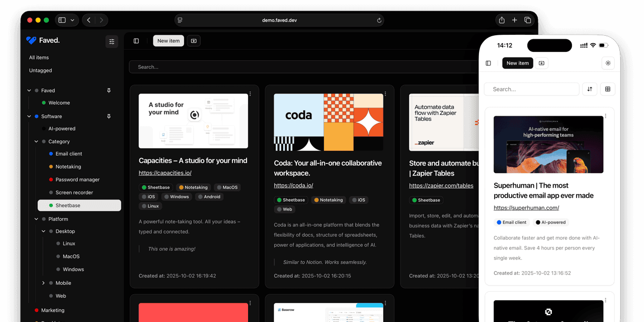Click Faved heart logo
This screenshot has height=322, width=644.
pyautogui.click(x=31, y=40)
